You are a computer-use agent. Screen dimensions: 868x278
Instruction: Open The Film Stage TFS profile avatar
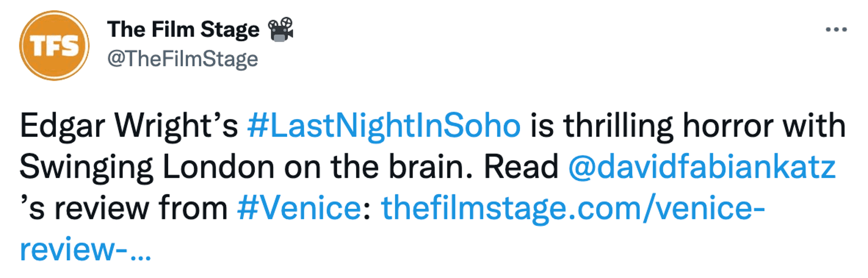[x=54, y=46]
